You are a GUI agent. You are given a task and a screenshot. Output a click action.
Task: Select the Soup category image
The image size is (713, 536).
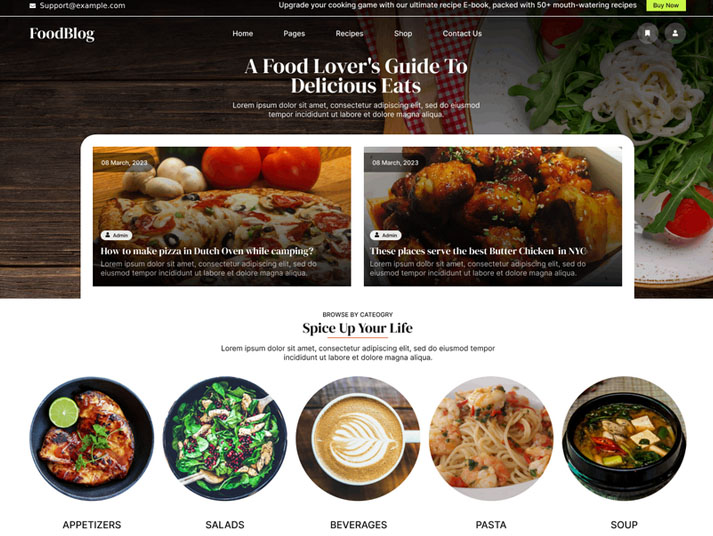624,439
